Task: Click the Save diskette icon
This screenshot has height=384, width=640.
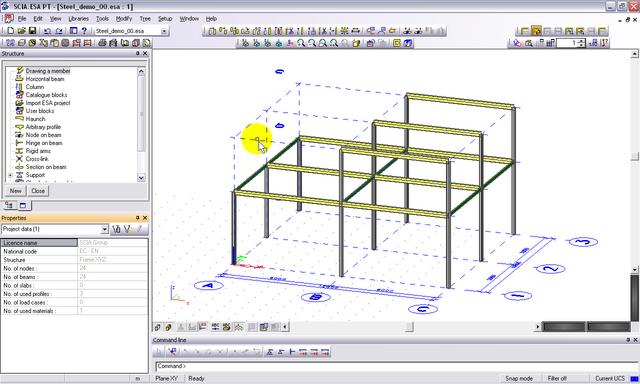Action: click(x=32, y=31)
